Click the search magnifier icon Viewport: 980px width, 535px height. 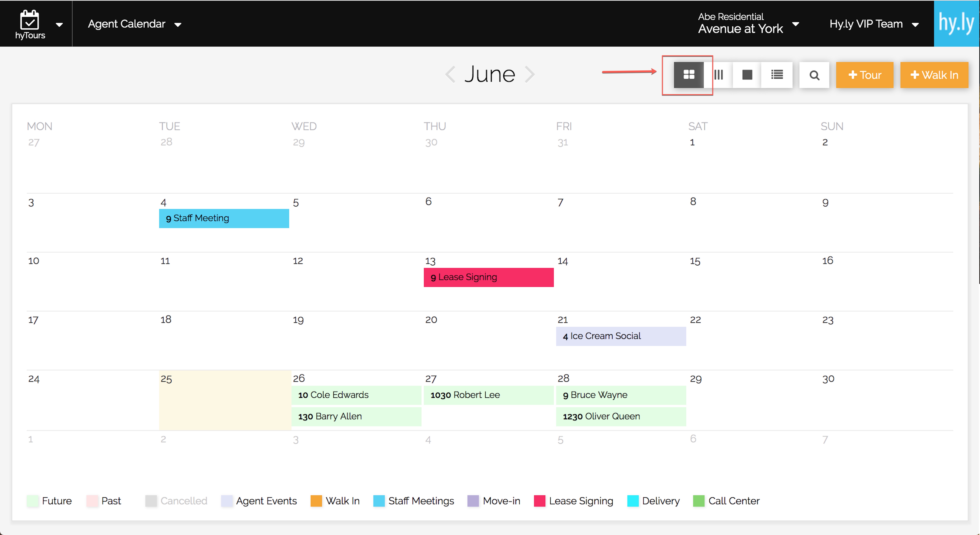point(814,75)
